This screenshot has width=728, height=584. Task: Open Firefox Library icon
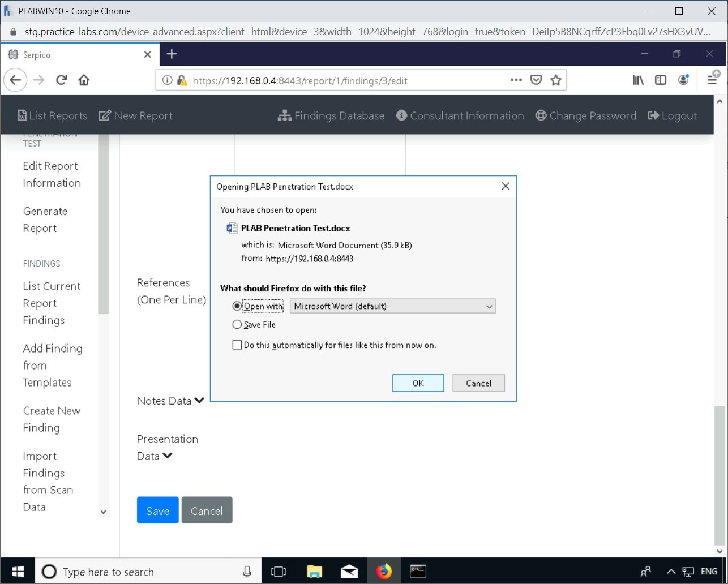[x=638, y=80]
